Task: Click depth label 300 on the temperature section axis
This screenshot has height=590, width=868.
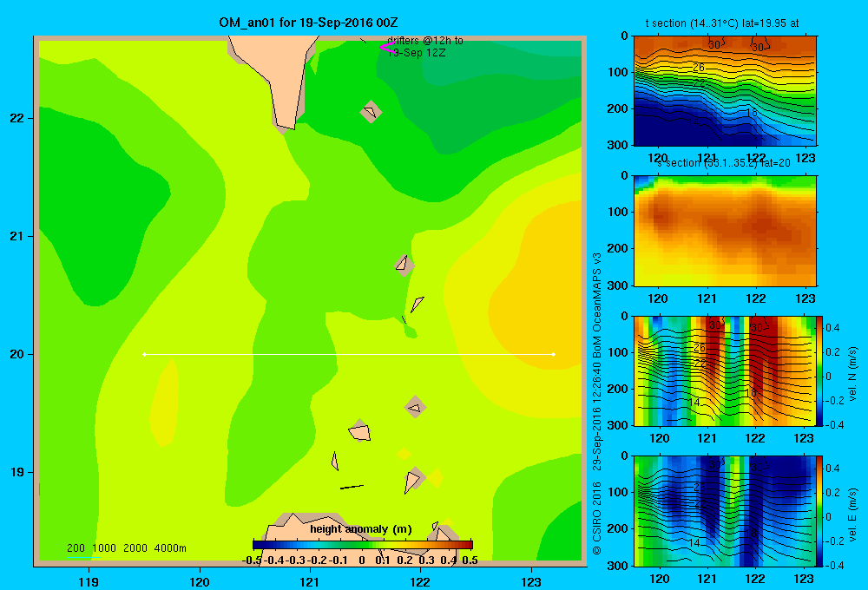Action: (618, 144)
